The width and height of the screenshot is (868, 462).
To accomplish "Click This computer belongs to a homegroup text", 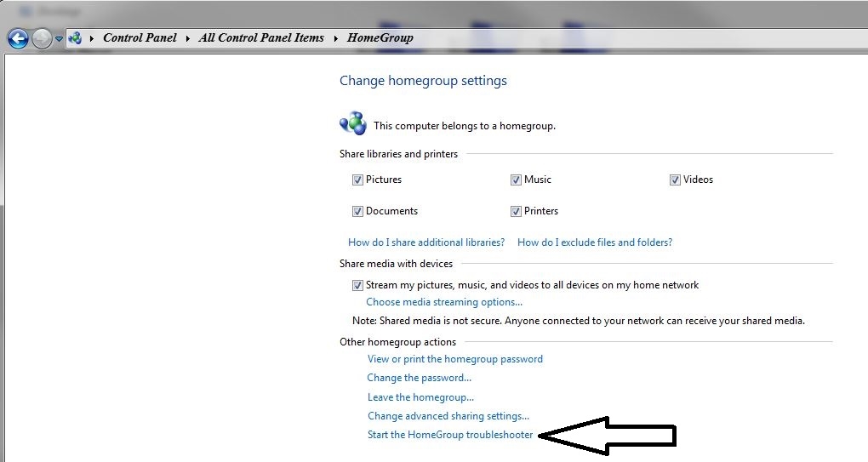I will point(465,126).
